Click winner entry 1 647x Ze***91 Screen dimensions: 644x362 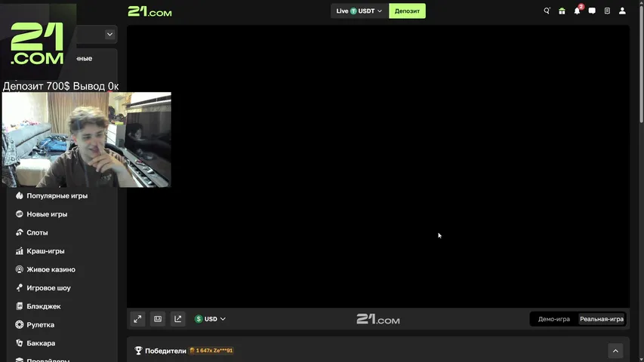pos(211,351)
